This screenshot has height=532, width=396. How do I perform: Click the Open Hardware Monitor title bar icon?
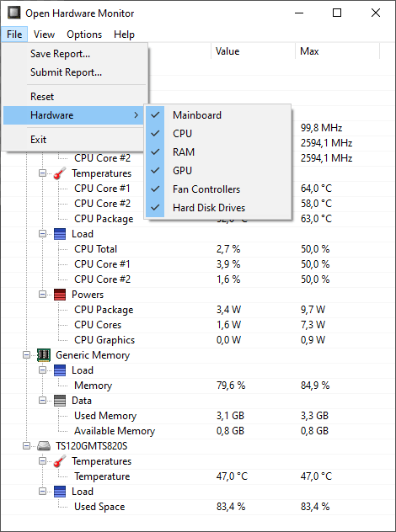click(x=14, y=13)
